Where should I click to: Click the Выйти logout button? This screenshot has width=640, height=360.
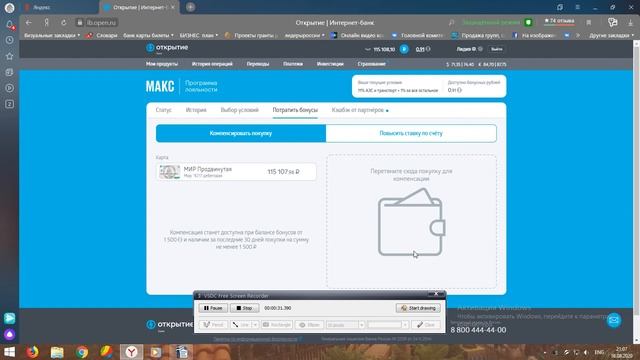click(x=497, y=49)
